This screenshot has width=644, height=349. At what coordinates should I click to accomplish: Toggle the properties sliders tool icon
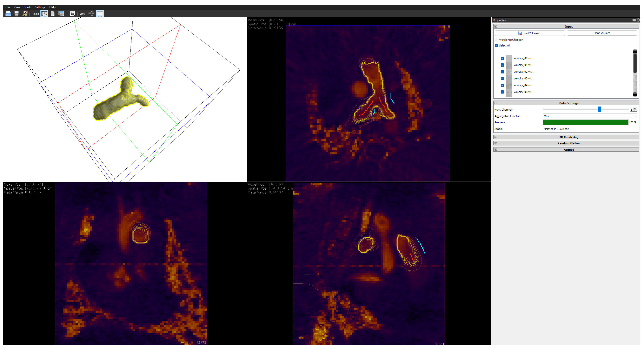[44, 14]
